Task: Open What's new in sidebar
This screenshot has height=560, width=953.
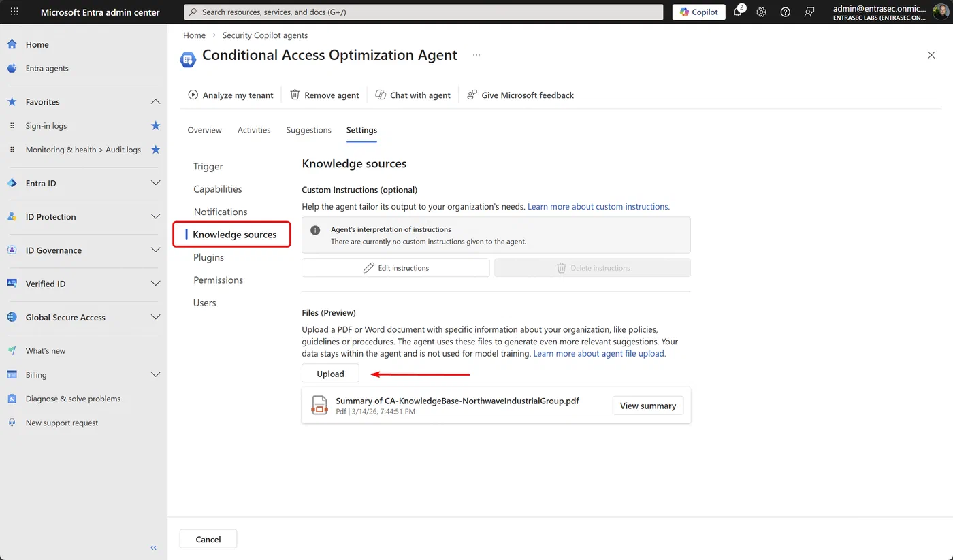Action: [x=46, y=350]
